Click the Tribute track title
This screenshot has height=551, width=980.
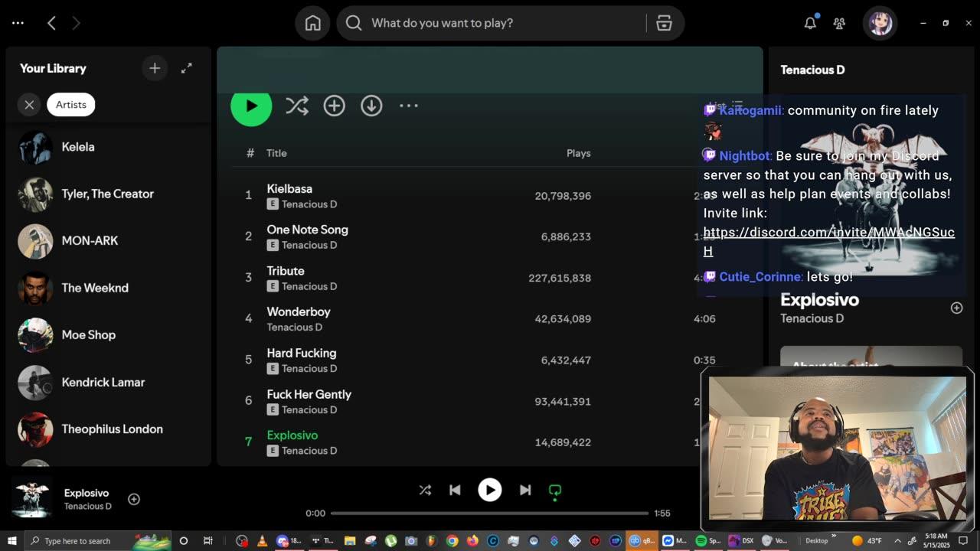[x=286, y=271]
